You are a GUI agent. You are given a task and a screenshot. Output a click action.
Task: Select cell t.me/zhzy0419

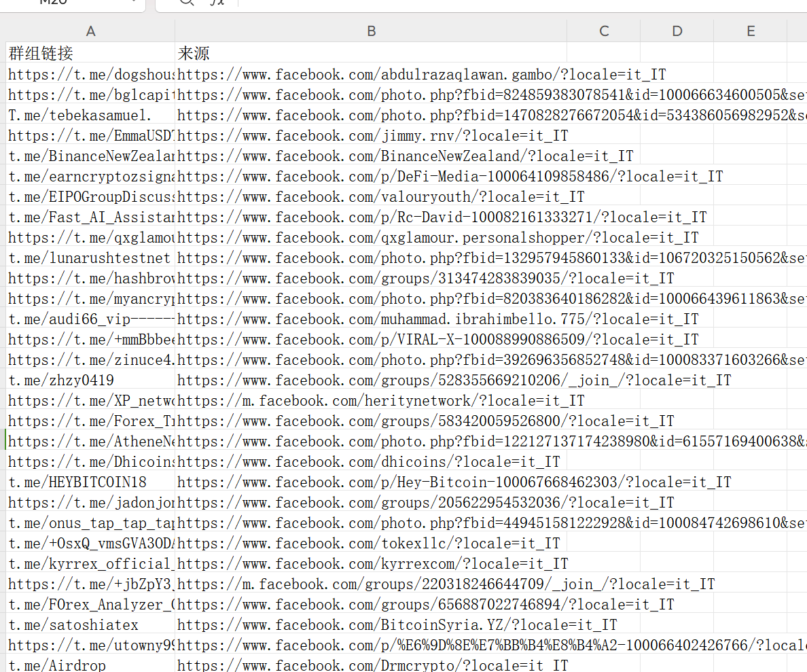pyautogui.click(x=90, y=380)
